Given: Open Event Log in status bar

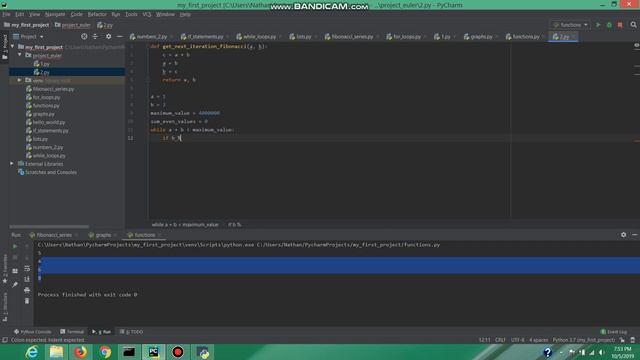Looking at the screenshot, I should pos(613,332).
